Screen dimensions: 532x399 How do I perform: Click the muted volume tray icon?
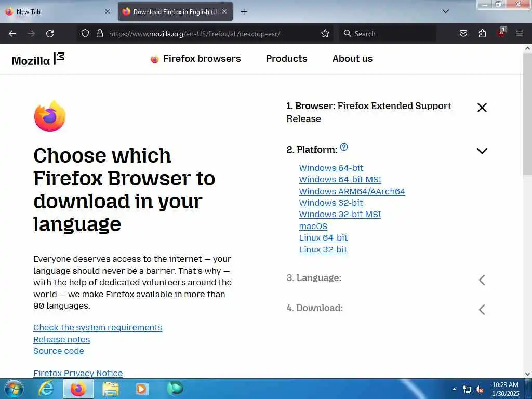coord(480,390)
